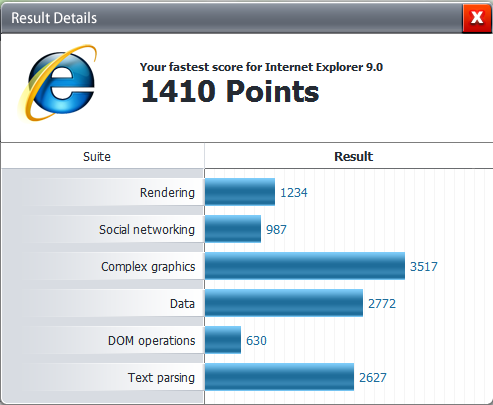Click the Suite column header
Screen dimensions: 493x405
click(97, 156)
